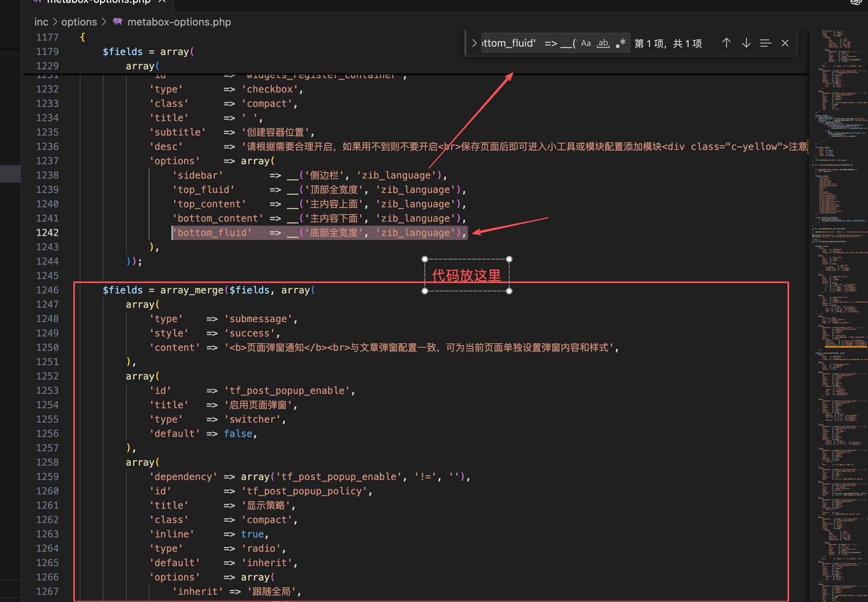This screenshot has width=868, height=602.
Task: Toggle Match Whole Word option
Action: 603,43
